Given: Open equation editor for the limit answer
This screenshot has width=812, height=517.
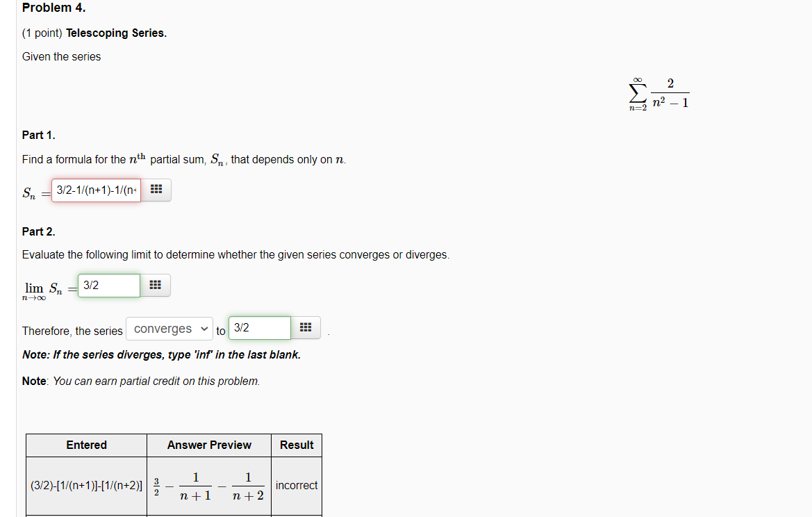Looking at the screenshot, I should click(156, 285).
